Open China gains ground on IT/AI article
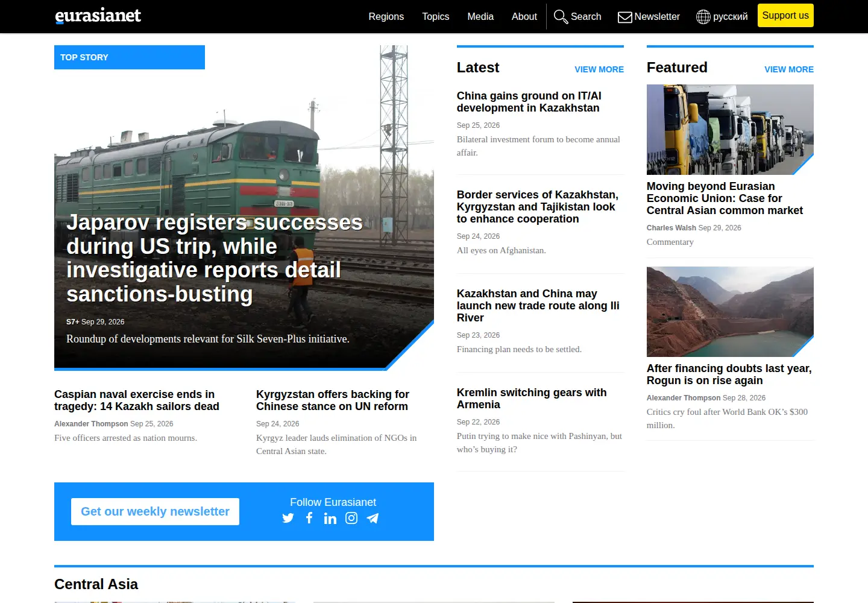This screenshot has height=603, width=868. (x=529, y=102)
